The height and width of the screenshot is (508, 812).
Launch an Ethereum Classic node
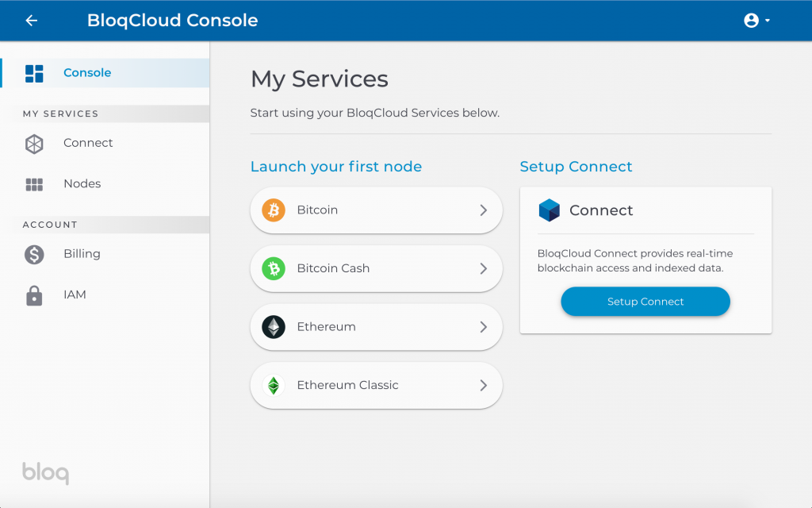click(376, 385)
